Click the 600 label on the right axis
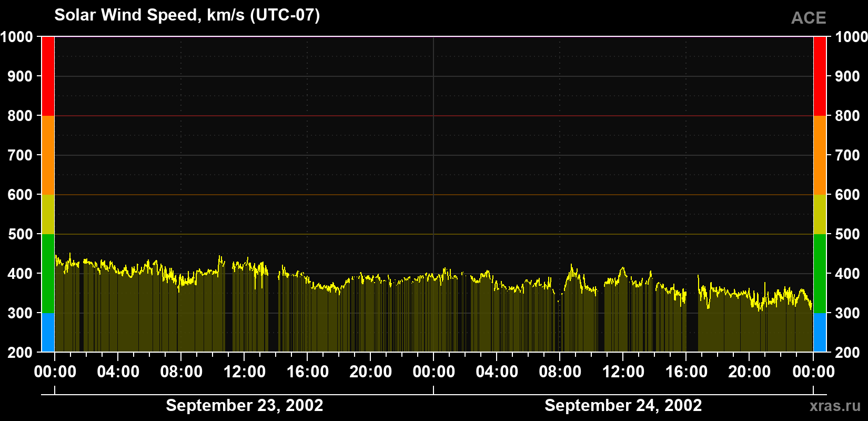The width and height of the screenshot is (868, 421). point(847,195)
